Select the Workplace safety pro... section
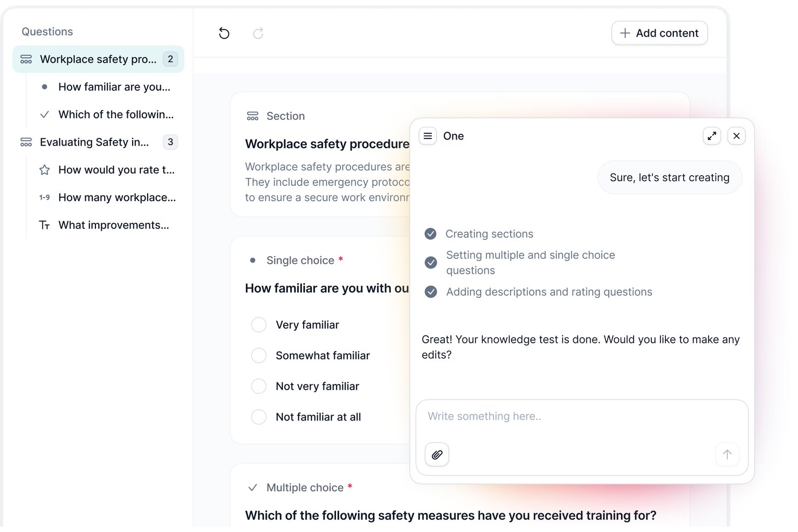The width and height of the screenshot is (798, 532). [98, 59]
